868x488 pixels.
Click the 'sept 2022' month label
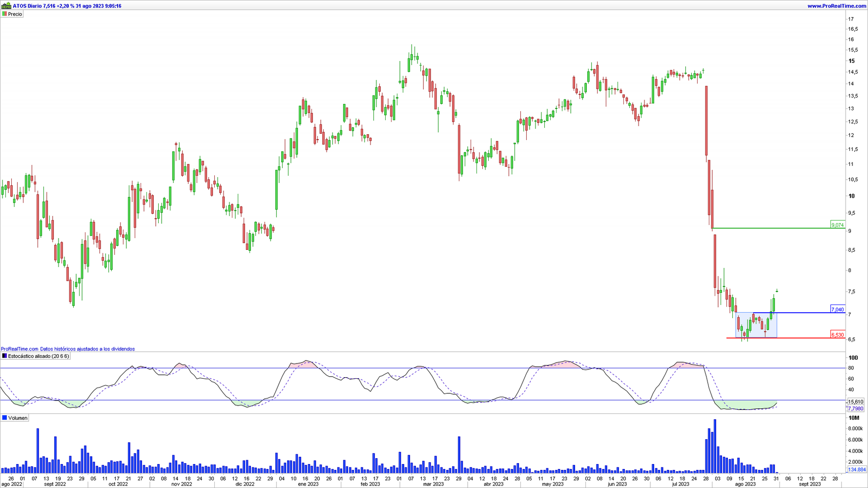pyautogui.click(x=55, y=484)
